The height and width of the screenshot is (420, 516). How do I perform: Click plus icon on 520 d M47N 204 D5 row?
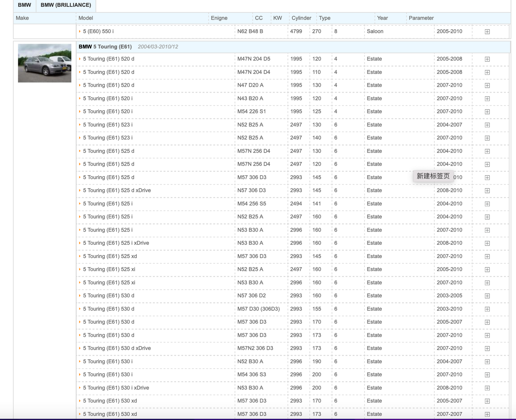coord(487,59)
